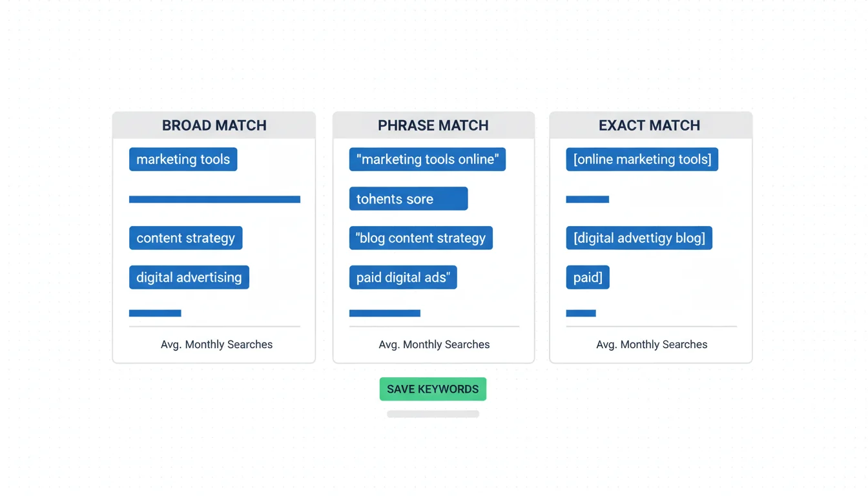Pick the 'digital advertising' keyword chip
This screenshot has height=496, width=868.
[189, 278]
